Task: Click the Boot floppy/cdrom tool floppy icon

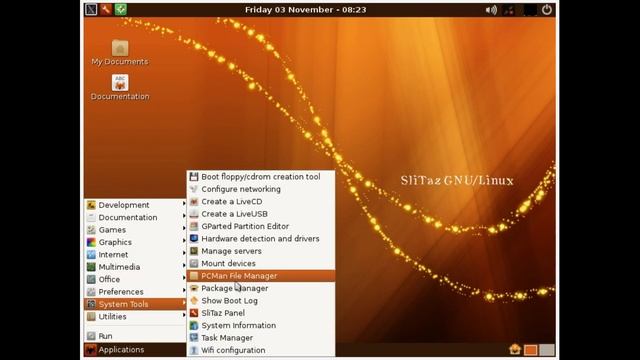Action: pyautogui.click(x=194, y=177)
